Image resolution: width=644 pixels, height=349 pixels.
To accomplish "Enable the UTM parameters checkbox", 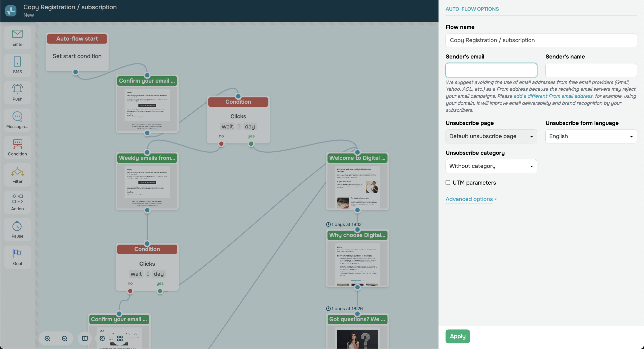I will point(448,183).
